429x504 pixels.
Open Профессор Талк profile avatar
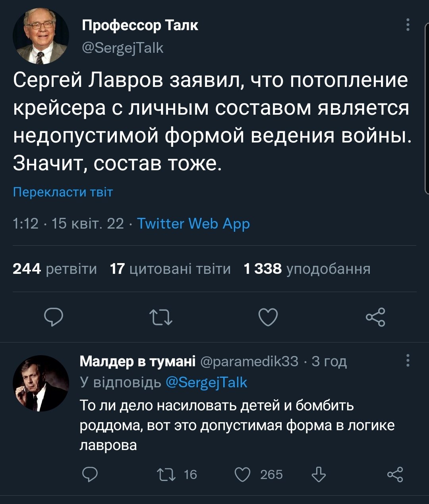pos(41,37)
